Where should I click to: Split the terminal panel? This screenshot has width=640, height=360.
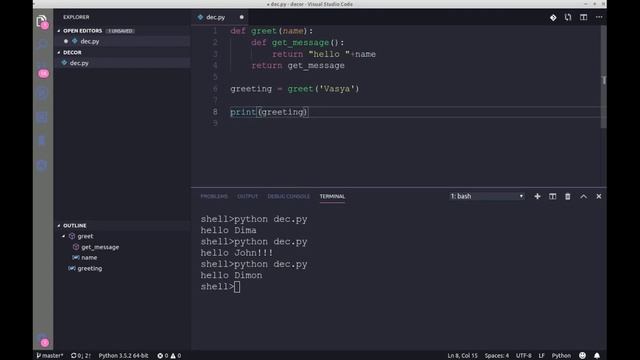click(x=552, y=196)
